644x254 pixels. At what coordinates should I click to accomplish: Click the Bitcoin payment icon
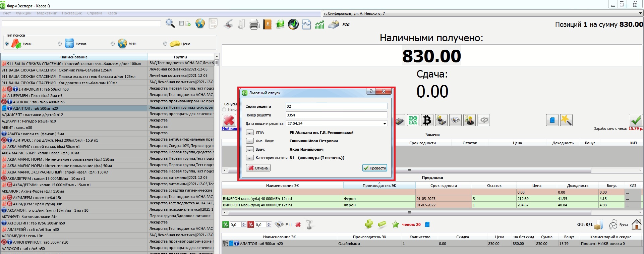427,120
